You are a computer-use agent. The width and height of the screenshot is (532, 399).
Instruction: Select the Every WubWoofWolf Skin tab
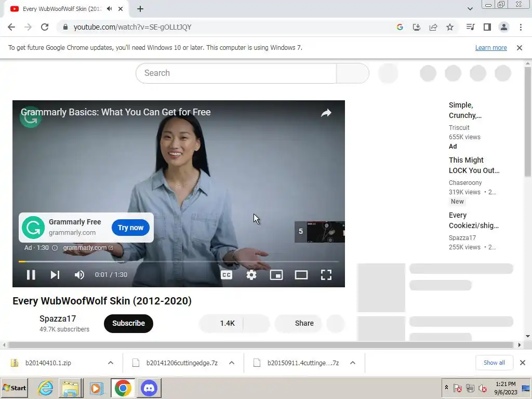click(x=62, y=9)
